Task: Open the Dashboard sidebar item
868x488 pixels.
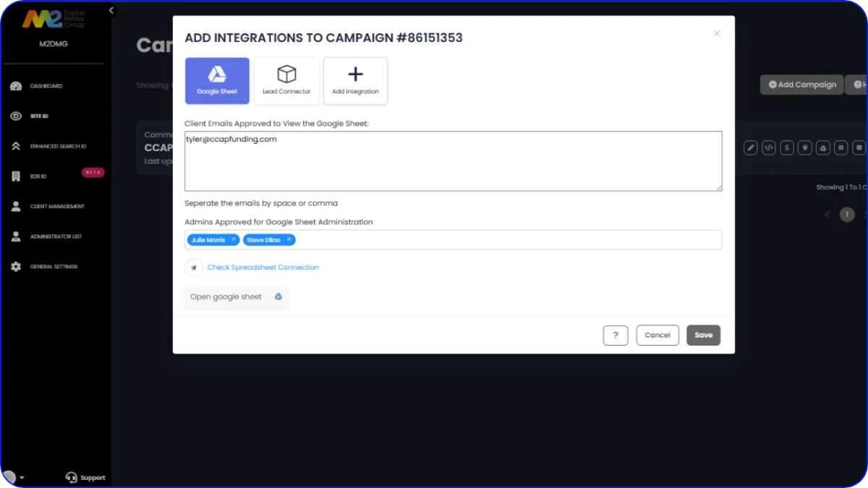Action: 46,86
